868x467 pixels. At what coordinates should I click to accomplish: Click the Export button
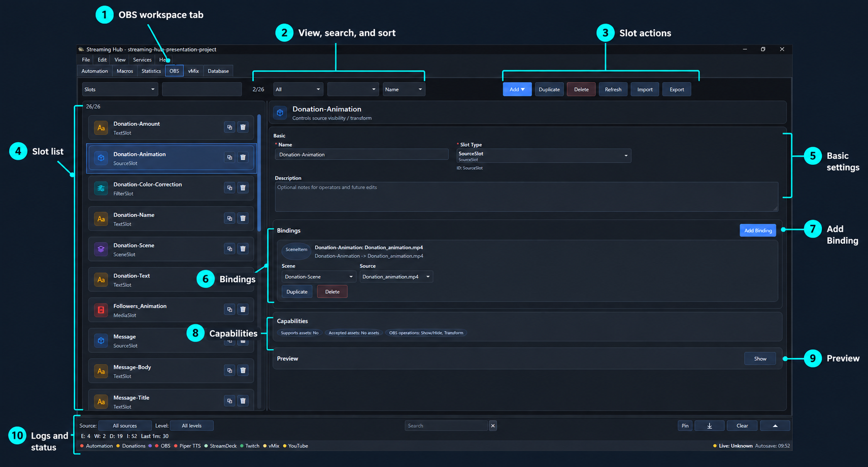(677, 89)
